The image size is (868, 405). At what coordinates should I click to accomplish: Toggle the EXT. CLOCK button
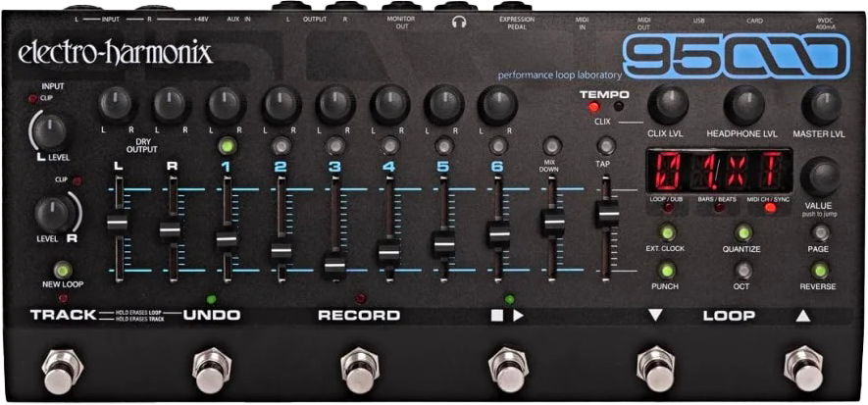point(666,233)
